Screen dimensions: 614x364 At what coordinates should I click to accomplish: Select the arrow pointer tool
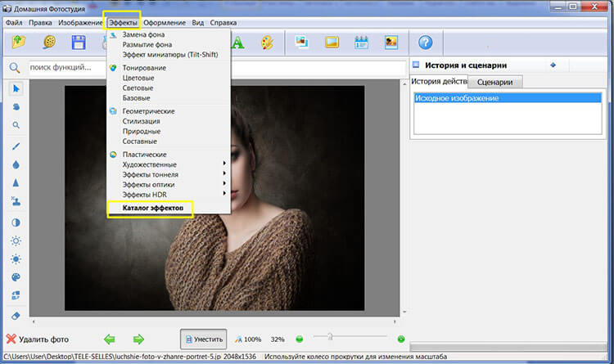click(x=16, y=88)
